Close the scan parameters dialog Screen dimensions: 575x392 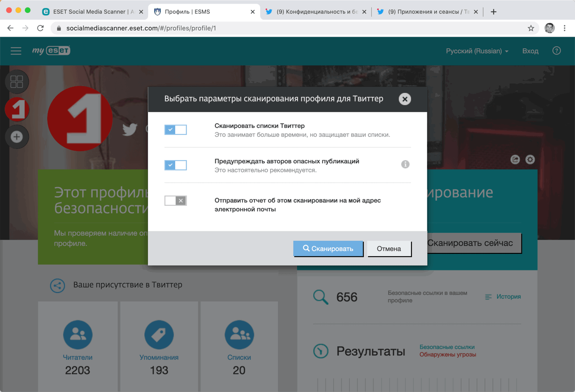[x=405, y=99]
